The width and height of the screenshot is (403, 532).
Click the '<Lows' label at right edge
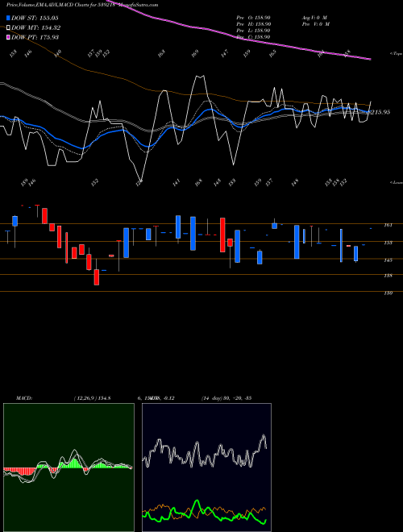point(396,182)
